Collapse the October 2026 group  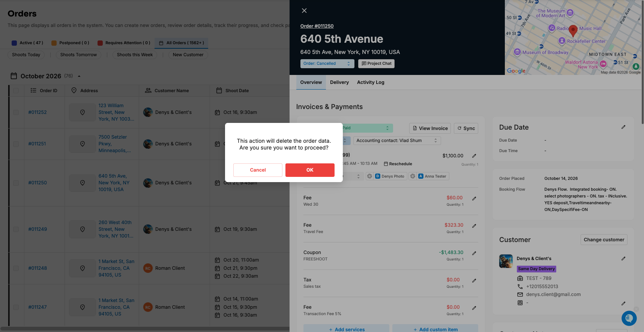pos(79,76)
